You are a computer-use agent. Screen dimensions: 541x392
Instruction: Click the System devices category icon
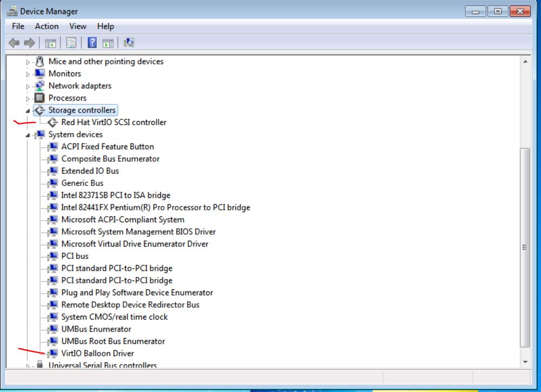click(x=39, y=134)
